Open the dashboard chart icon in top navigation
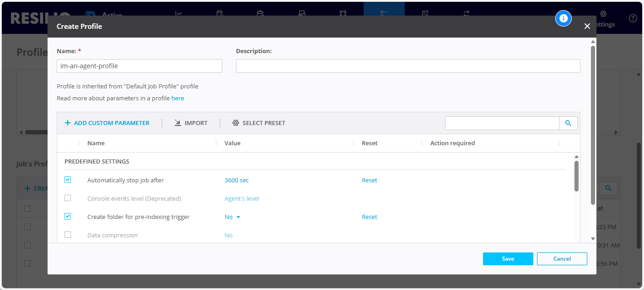This screenshot has width=644, height=290. pos(178,14)
